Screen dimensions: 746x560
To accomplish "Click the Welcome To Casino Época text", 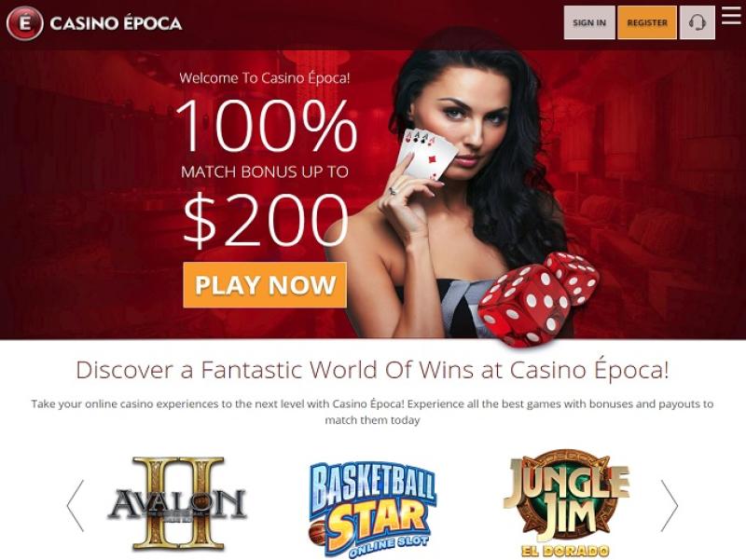I will point(265,77).
